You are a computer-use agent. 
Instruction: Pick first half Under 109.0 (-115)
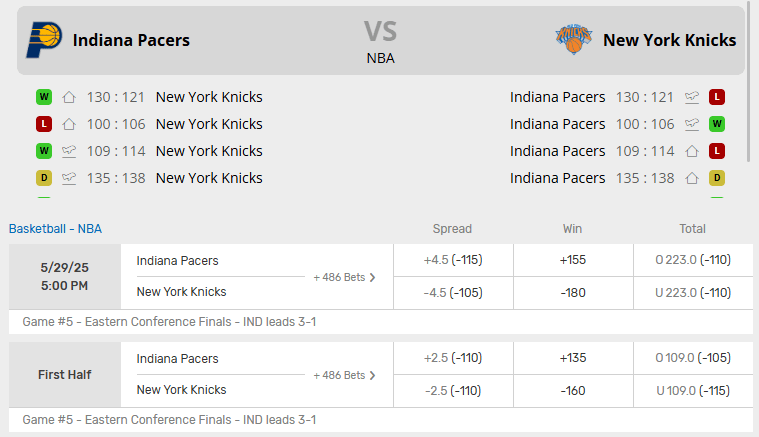(693, 391)
